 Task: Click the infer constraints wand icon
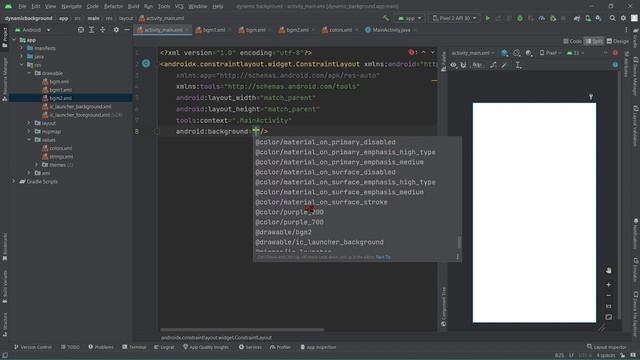pyautogui.click(x=504, y=65)
